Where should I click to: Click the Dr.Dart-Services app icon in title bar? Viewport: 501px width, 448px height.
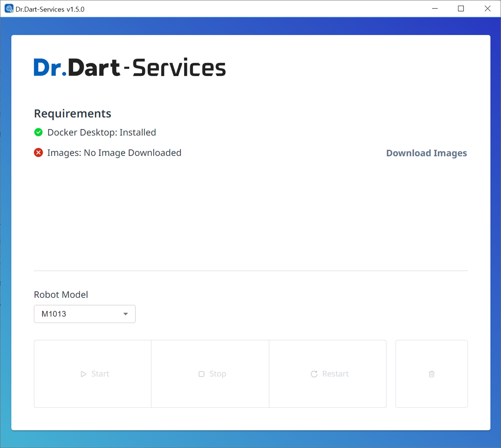click(x=9, y=8)
